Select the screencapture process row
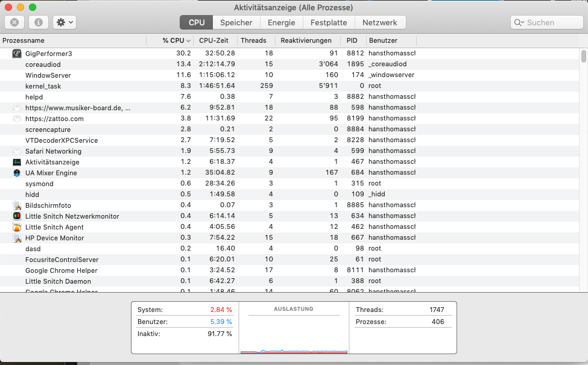This screenshot has height=365, width=588. coord(289,129)
